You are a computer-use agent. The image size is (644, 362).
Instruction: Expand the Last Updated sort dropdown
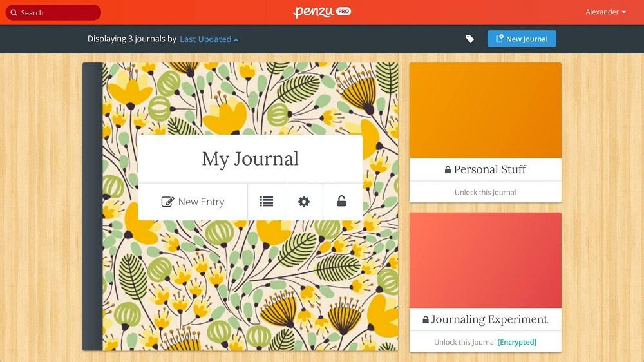pos(209,39)
